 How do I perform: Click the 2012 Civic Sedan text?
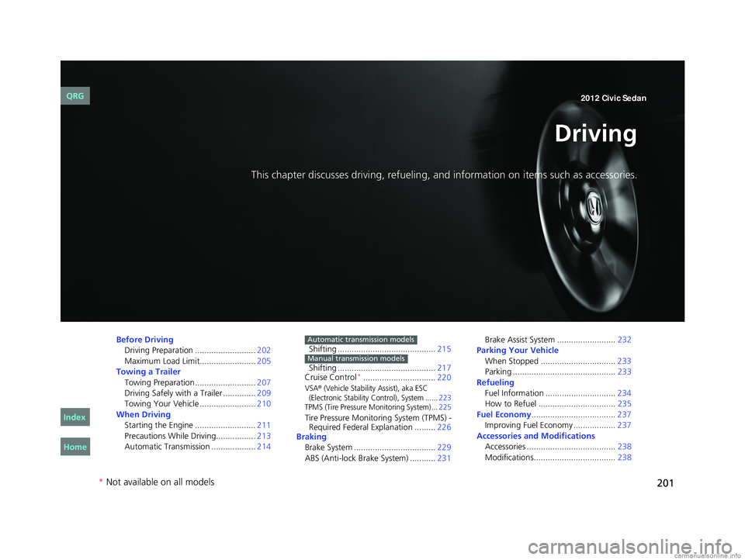[x=613, y=99]
